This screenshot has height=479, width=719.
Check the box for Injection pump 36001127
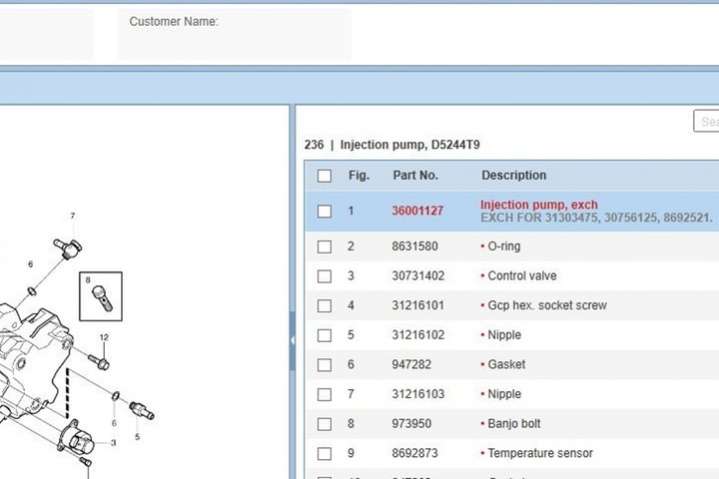pos(324,211)
